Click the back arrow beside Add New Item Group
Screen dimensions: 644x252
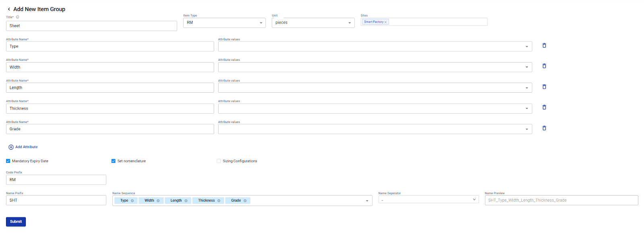pos(9,9)
